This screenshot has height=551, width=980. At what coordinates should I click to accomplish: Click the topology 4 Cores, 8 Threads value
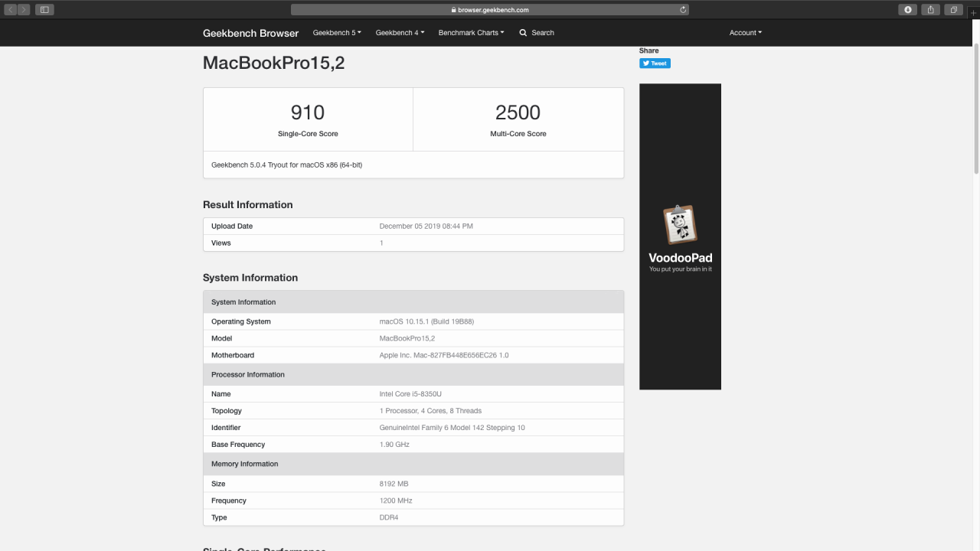[x=430, y=411]
